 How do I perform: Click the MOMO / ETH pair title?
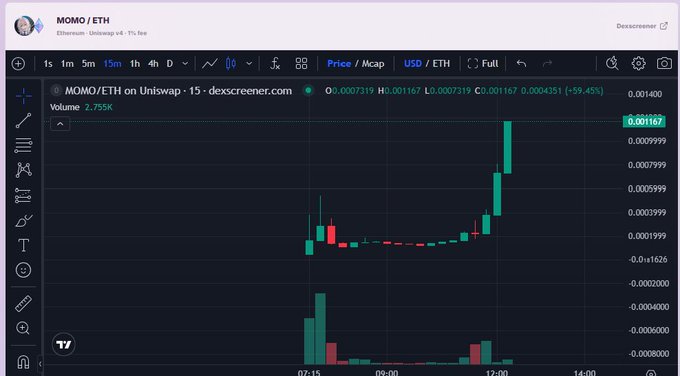83,20
